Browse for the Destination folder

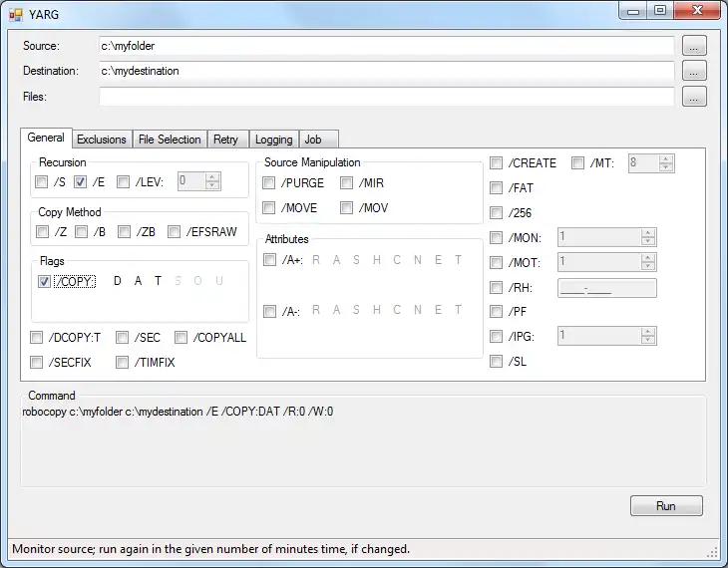click(x=694, y=71)
